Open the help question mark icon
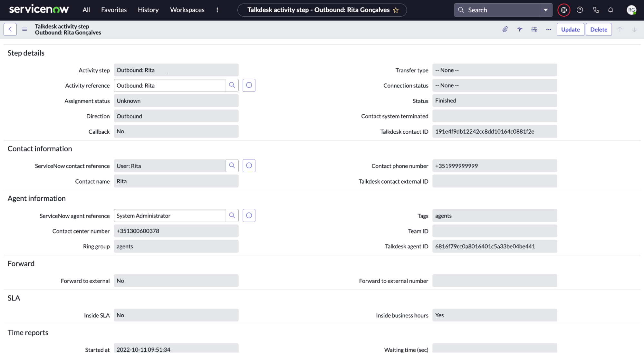 point(580,10)
